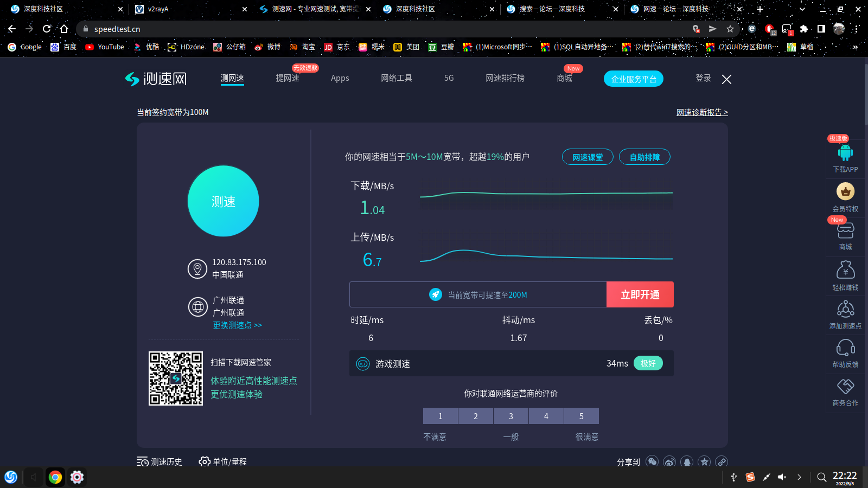Share results via the WeChat icon
The height and width of the screenshot is (488, 868).
[x=652, y=461]
